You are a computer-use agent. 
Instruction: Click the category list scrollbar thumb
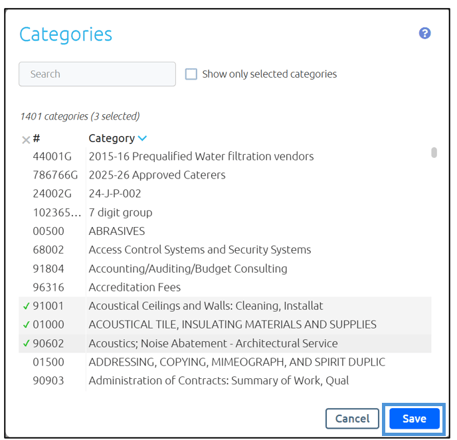coord(434,152)
